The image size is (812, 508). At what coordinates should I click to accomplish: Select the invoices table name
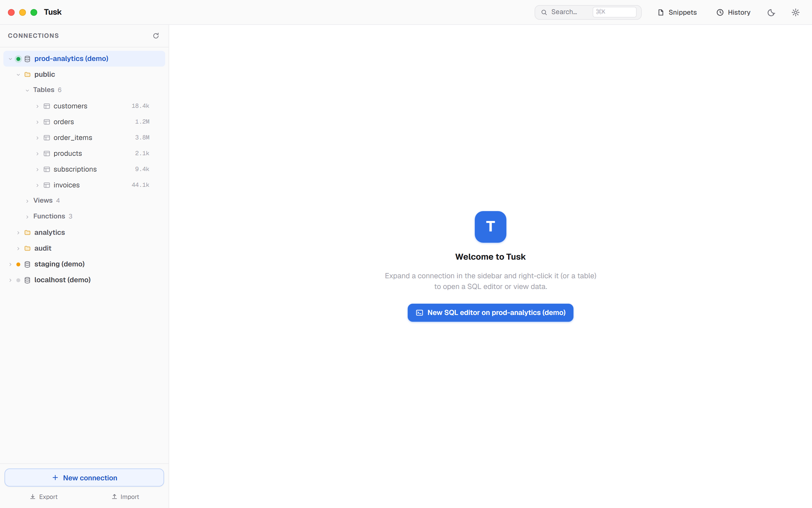coord(67,185)
